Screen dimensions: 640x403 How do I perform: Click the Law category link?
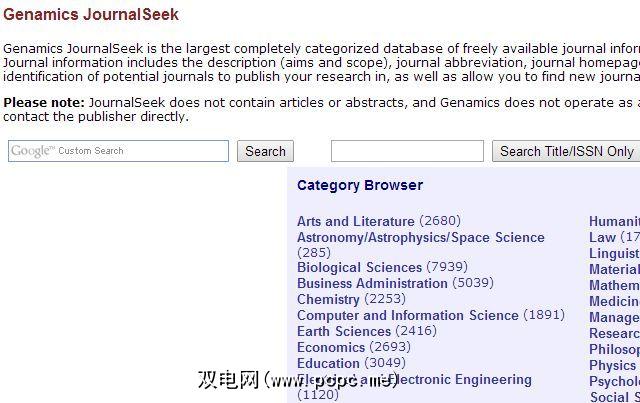[x=602, y=237]
